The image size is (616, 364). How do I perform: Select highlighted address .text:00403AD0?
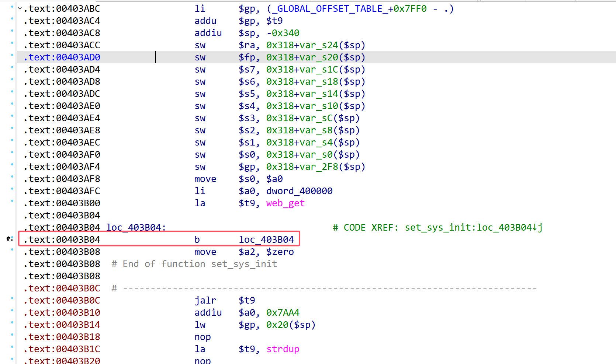pos(62,57)
